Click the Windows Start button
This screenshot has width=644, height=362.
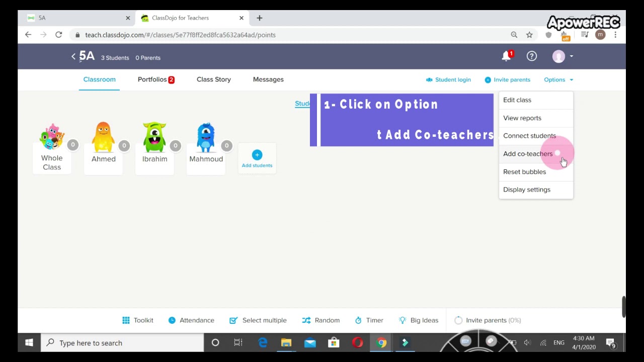point(29,343)
